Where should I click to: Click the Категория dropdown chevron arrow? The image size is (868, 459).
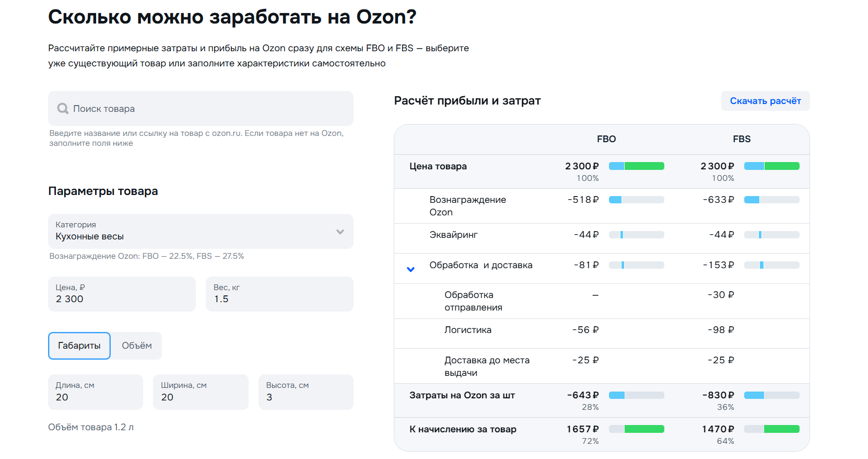tap(340, 232)
